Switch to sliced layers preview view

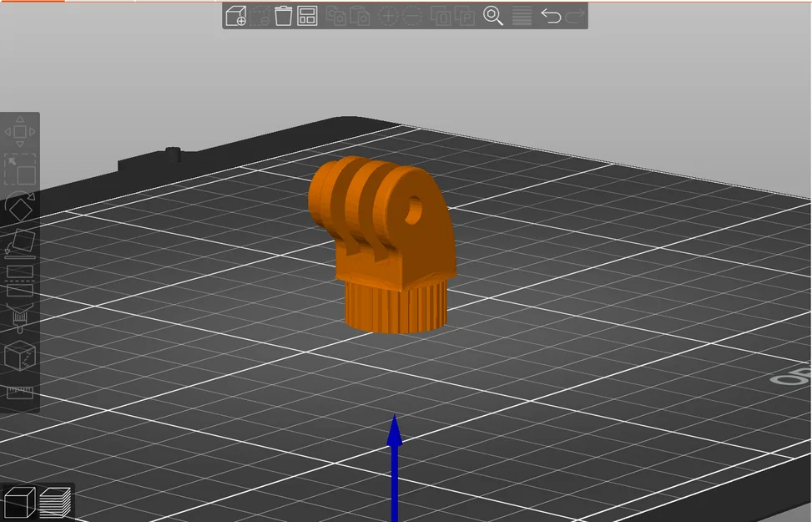[55, 502]
